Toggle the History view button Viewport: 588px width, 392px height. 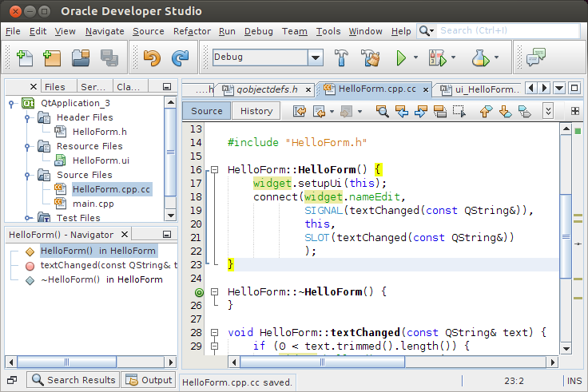(x=256, y=111)
